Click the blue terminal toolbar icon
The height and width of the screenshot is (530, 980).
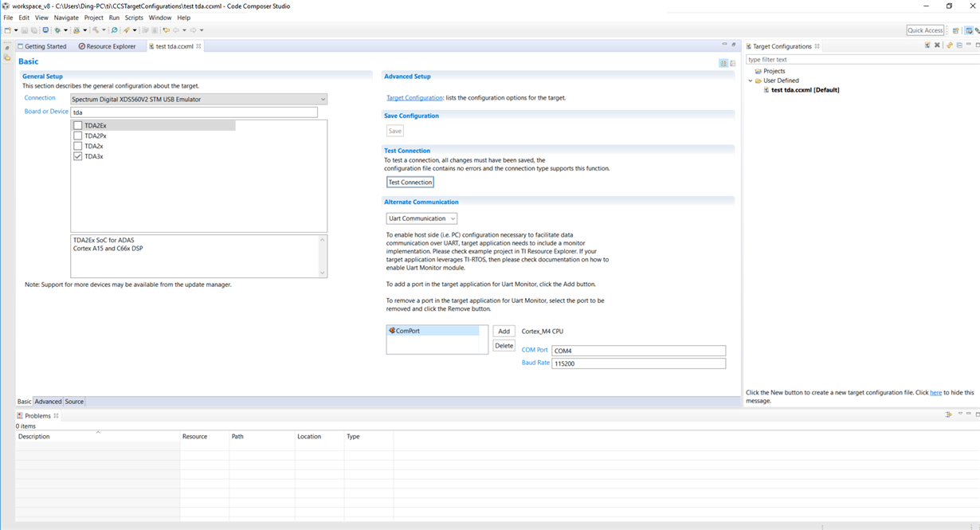45,30
